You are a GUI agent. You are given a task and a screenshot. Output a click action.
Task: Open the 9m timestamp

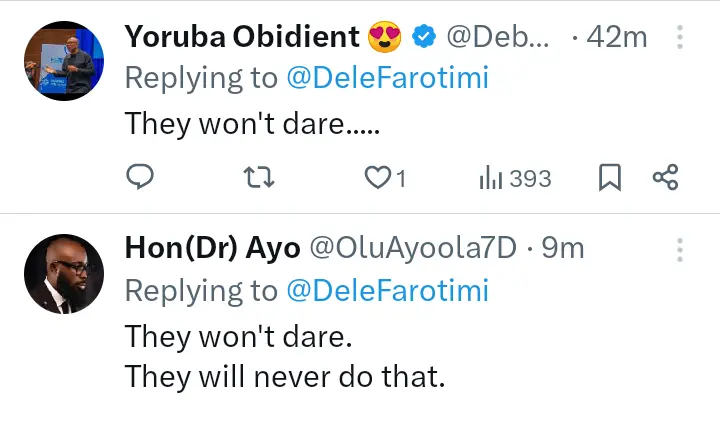tap(562, 248)
